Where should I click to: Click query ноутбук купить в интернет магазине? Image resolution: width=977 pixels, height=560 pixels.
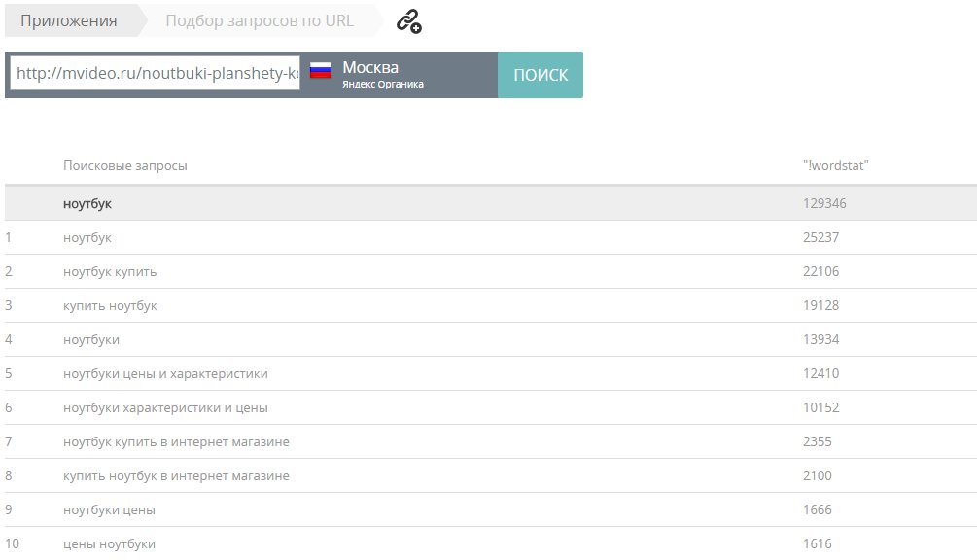[176, 441]
